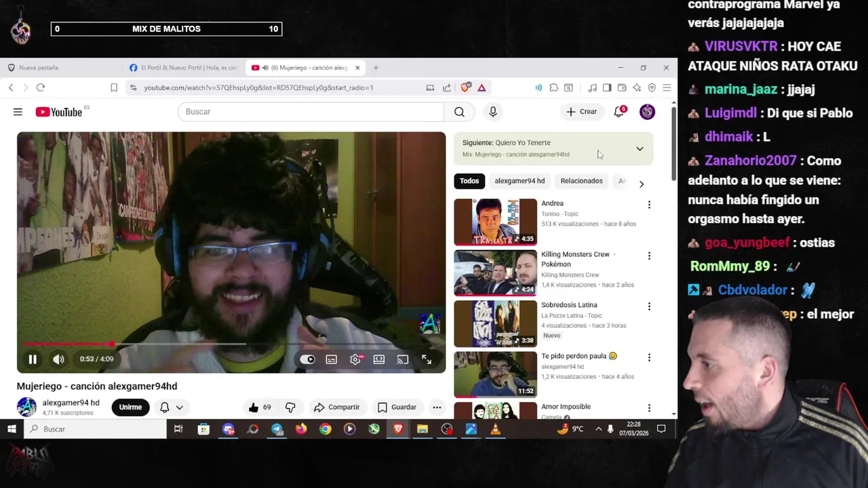Open options for Sobredosis Latina video
The height and width of the screenshot is (488, 868).
[x=649, y=306]
